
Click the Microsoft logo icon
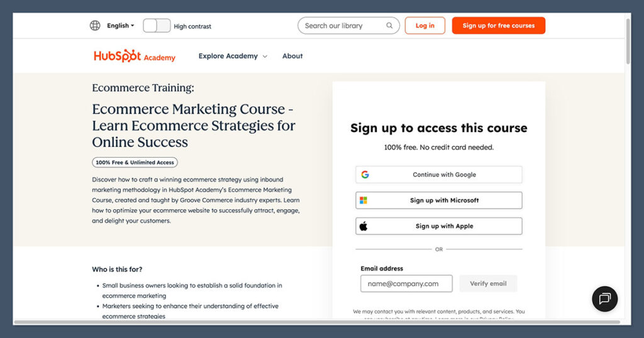pos(364,200)
